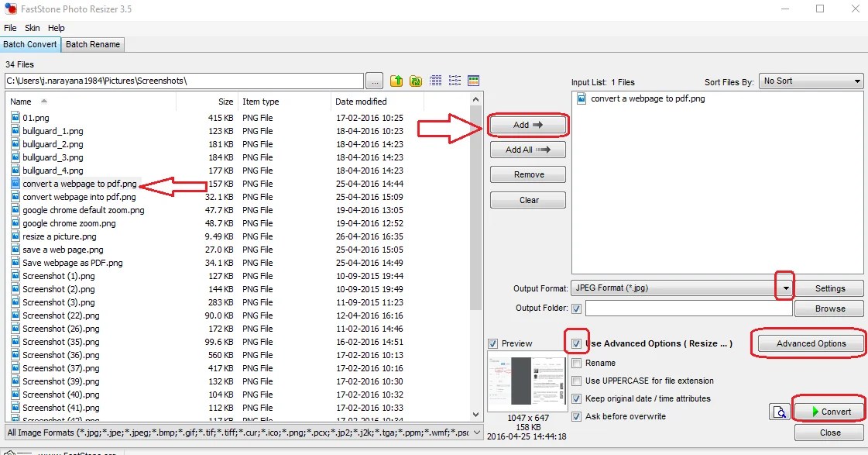Click the Output Folder path field
Image resolution: width=868 pixels, height=455 pixels.
pyautogui.click(x=688, y=309)
